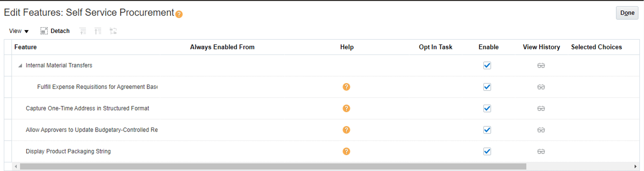Screen dimensions: 644x171
Task: Open help for Fulfill Expense Requisitions feature
Action: [x=346, y=87]
